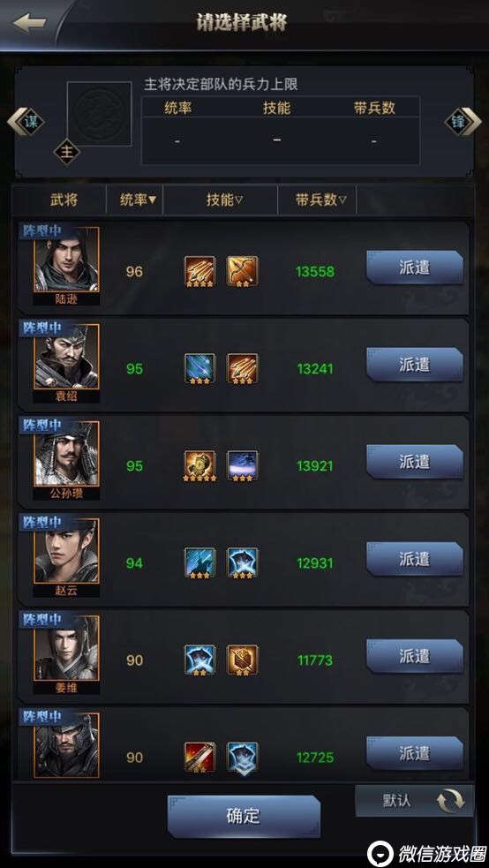Dispatch 袁绍 with 派遣 button

coord(414,365)
